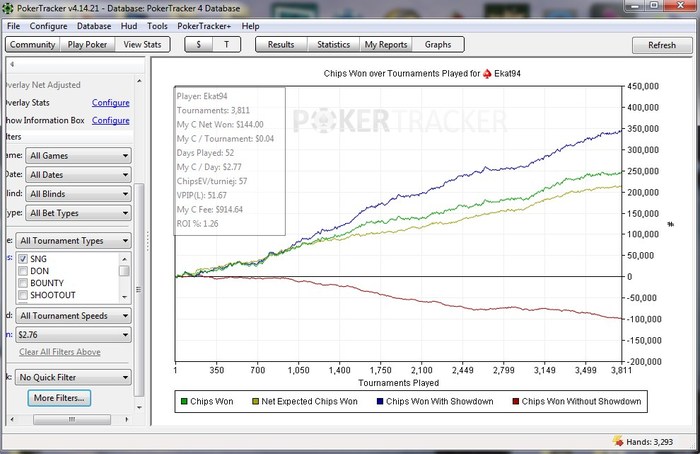This screenshot has width=700, height=454.
Task: Click tournament type list scroll up arrow
Action: click(125, 259)
